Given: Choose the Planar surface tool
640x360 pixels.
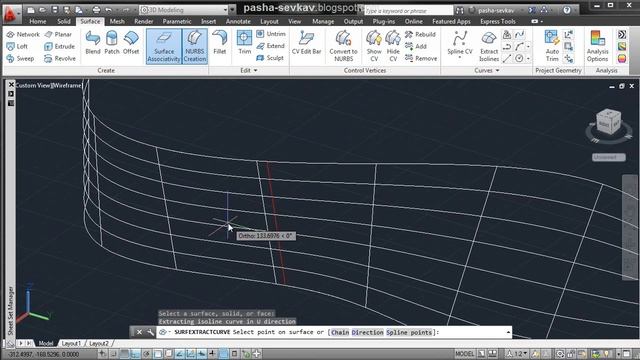Looking at the screenshot, I should [x=58, y=34].
